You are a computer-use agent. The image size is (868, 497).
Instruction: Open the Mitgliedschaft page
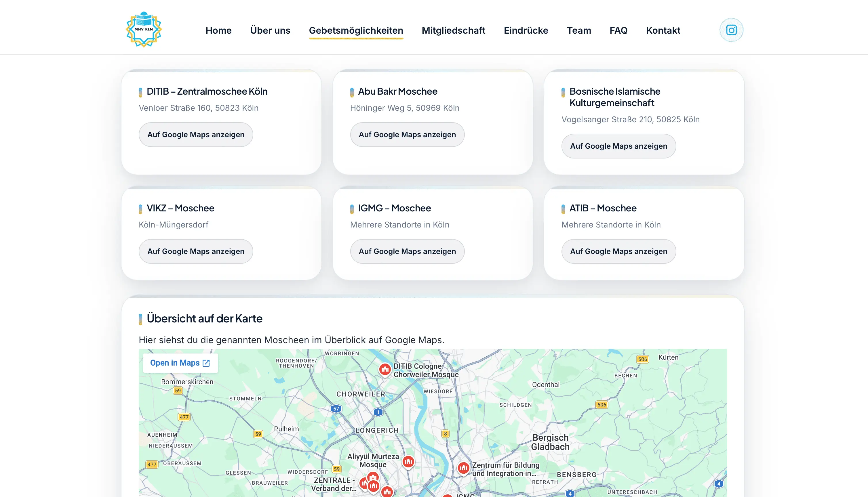(x=453, y=30)
